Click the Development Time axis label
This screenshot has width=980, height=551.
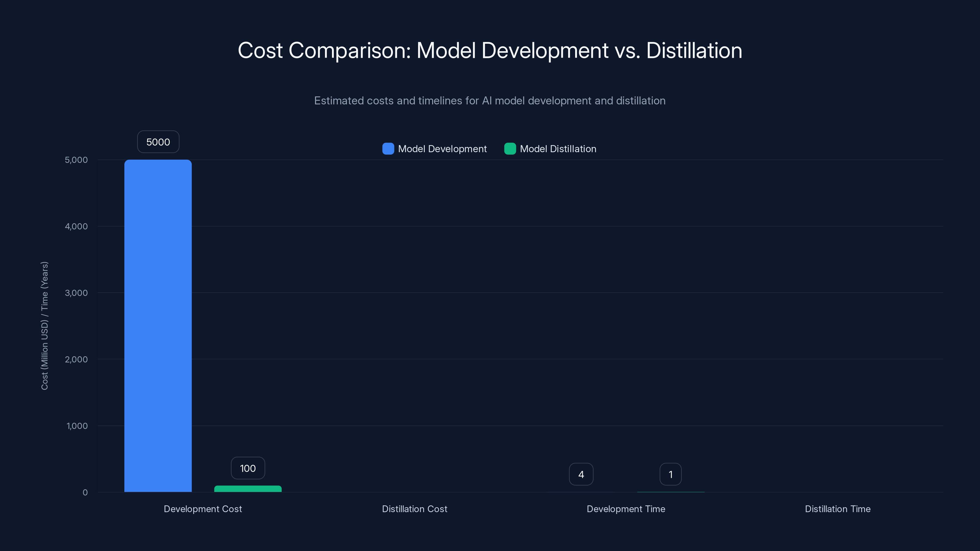coord(626,509)
